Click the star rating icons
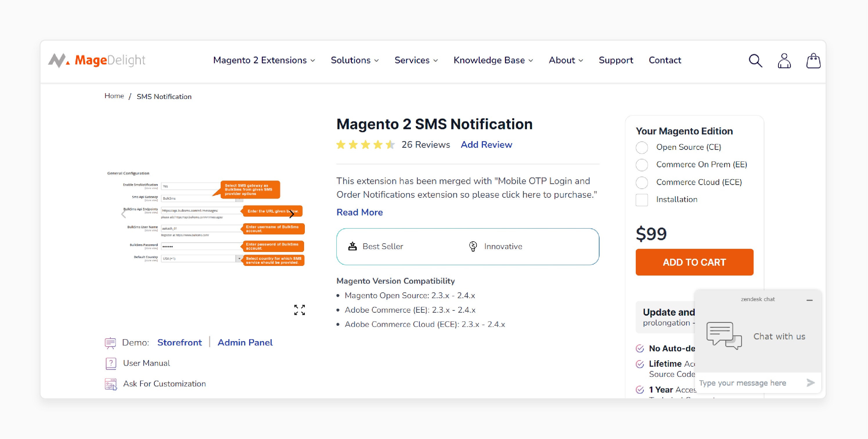868x439 pixels. (x=365, y=145)
